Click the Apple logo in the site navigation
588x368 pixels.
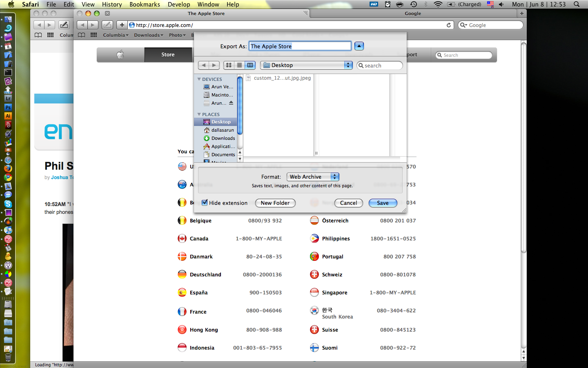tap(120, 54)
